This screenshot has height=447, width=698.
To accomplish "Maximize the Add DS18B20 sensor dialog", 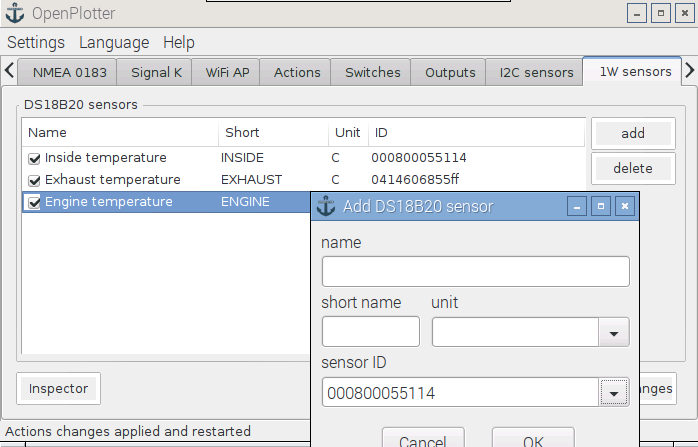I will coord(601,207).
